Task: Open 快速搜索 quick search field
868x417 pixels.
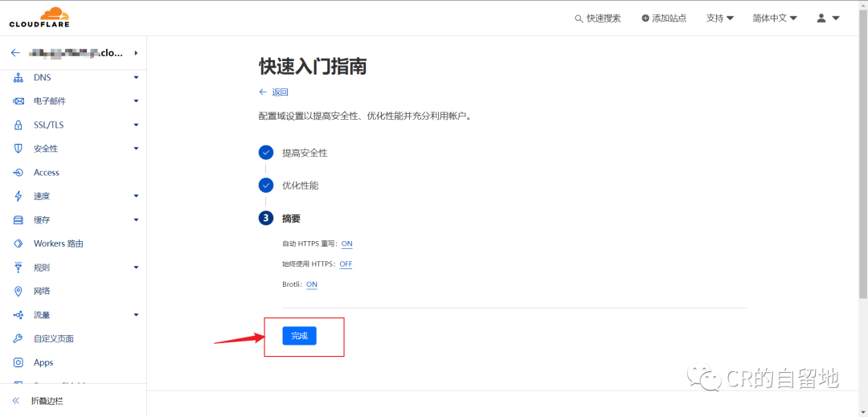Action: point(598,18)
